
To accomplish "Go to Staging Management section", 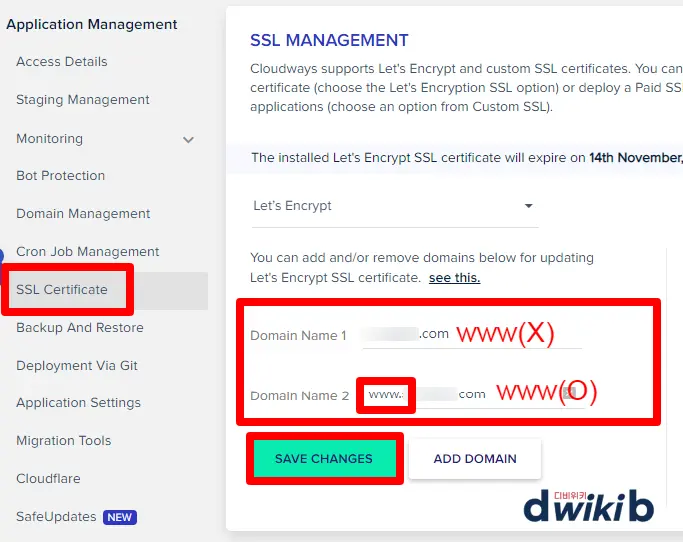I will click(83, 100).
